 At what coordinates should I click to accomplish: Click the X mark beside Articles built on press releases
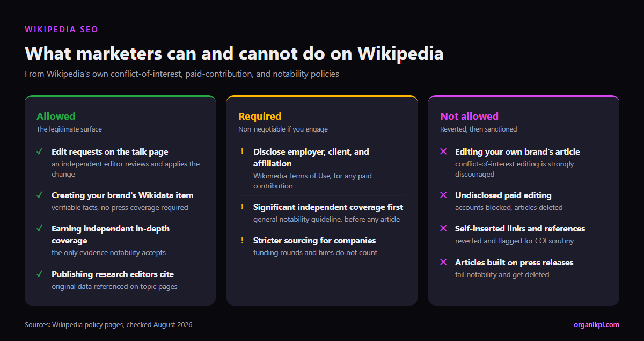(443, 262)
